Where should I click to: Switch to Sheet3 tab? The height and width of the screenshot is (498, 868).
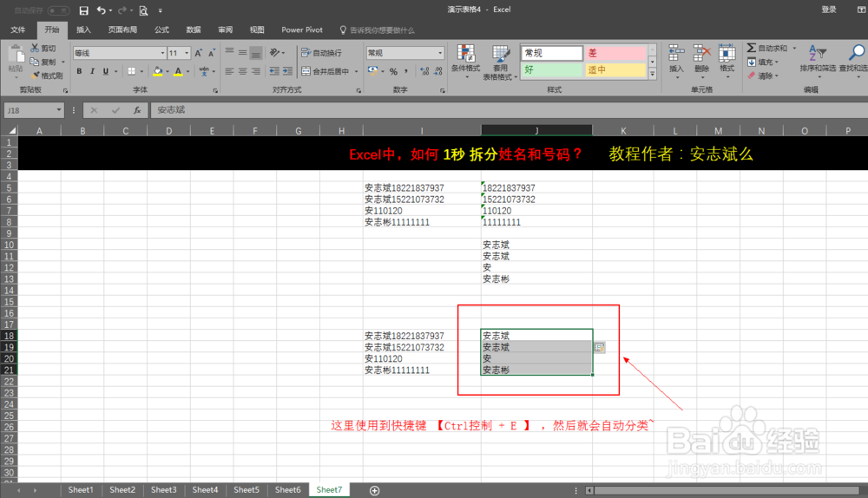[x=163, y=490]
